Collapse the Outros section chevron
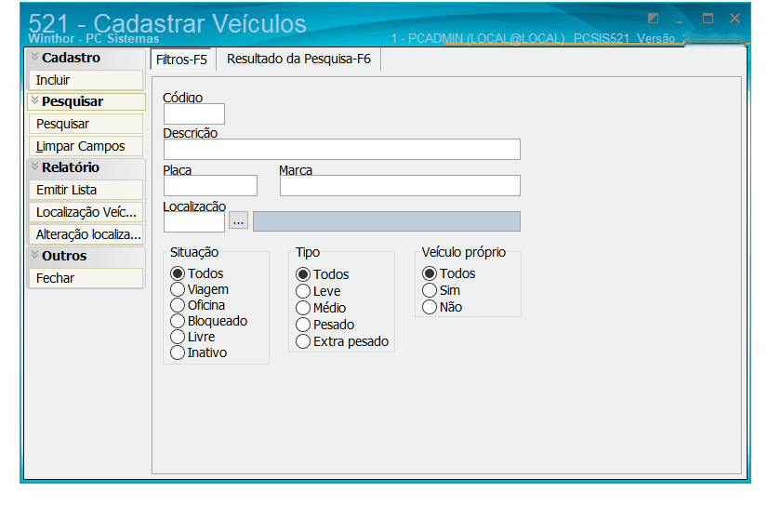 click(34, 255)
